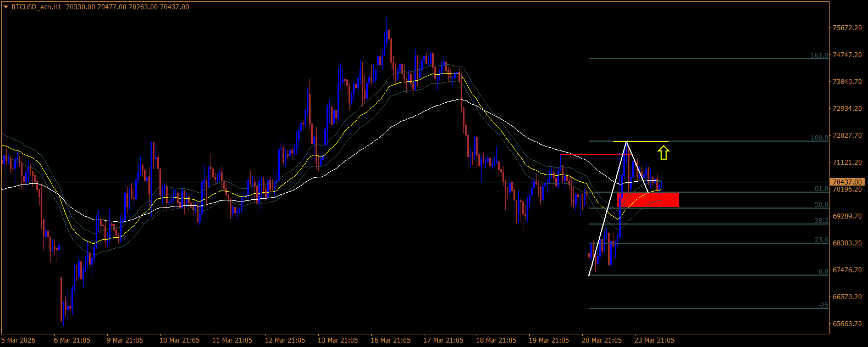Click the 9 Mar 21:05 time label
This screenshot has width=868, height=347.
(125, 340)
